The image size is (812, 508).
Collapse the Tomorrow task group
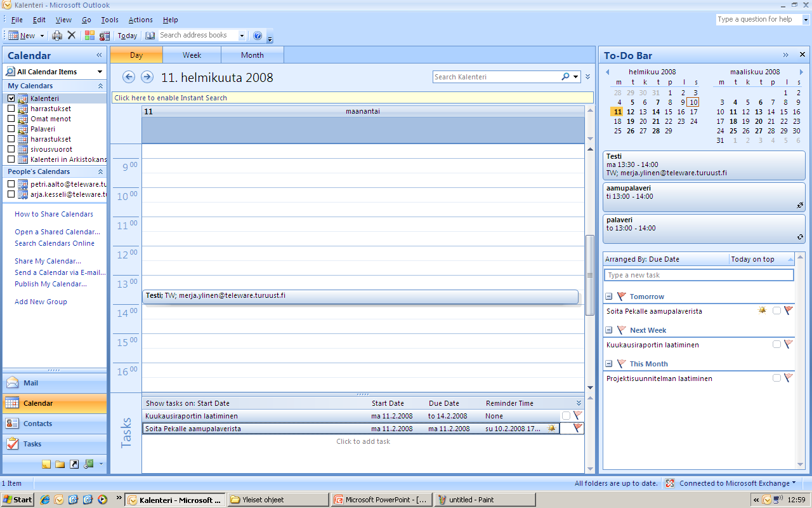click(608, 297)
